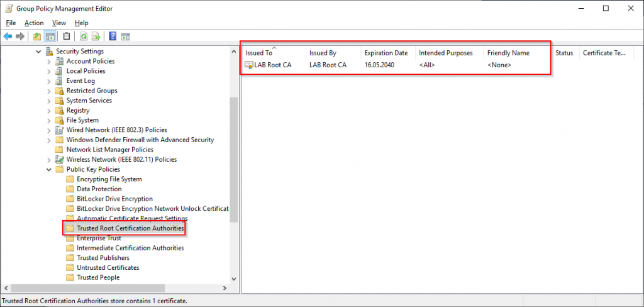Open the Help menu
The width and height of the screenshot is (644, 307).
point(81,23)
